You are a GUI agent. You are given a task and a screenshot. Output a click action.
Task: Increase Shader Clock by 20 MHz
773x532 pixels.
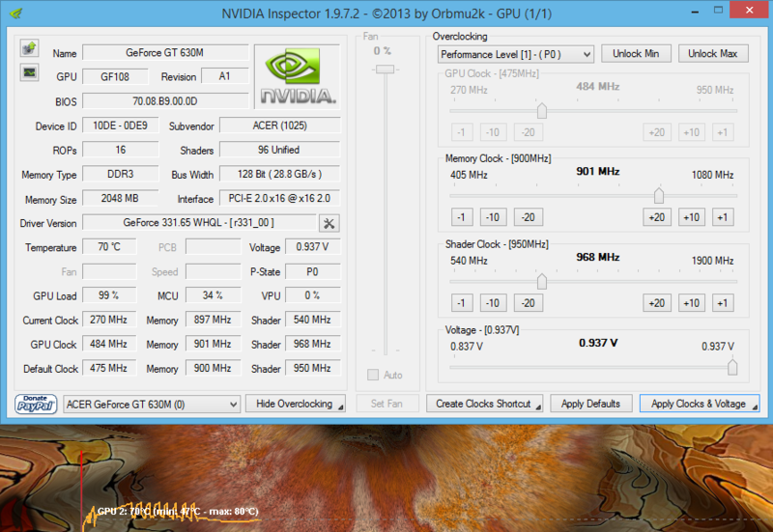(657, 303)
